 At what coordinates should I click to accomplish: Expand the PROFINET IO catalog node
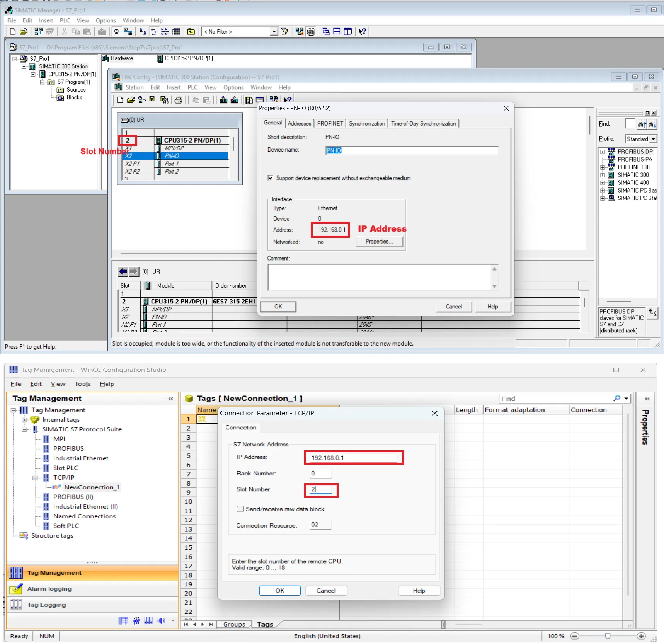(603, 167)
